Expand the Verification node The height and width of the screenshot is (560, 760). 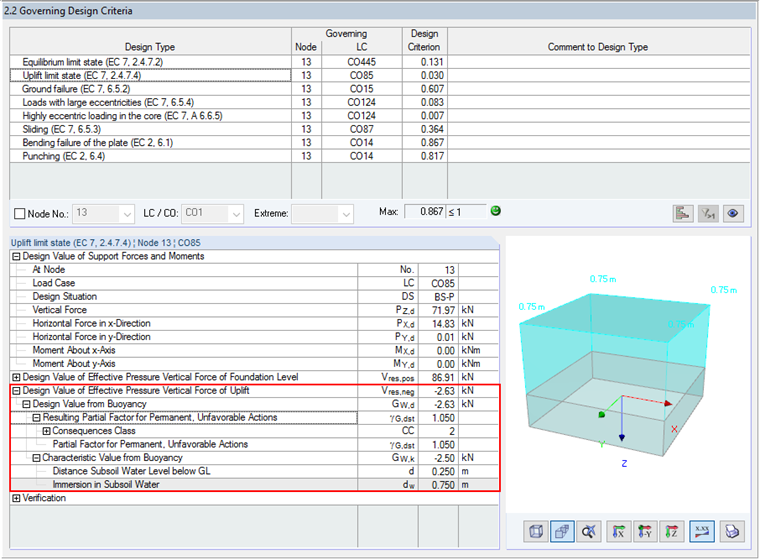[x=16, y=498]
